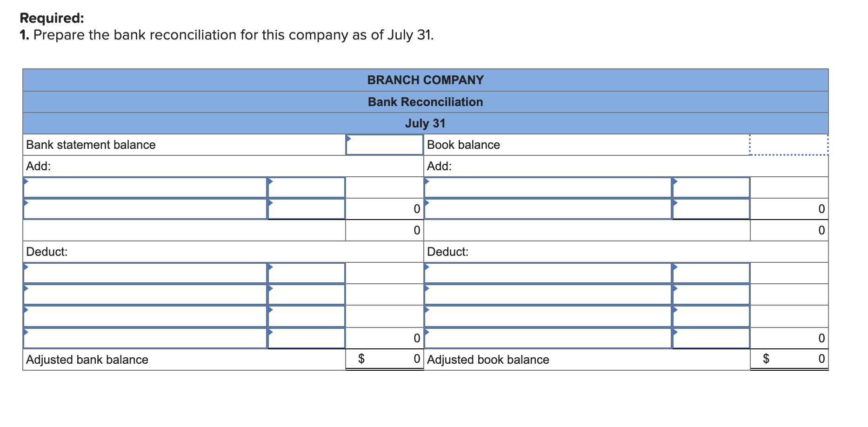Click second Add amount cell on bank side
868x427 pixels.
click(307, 209)
